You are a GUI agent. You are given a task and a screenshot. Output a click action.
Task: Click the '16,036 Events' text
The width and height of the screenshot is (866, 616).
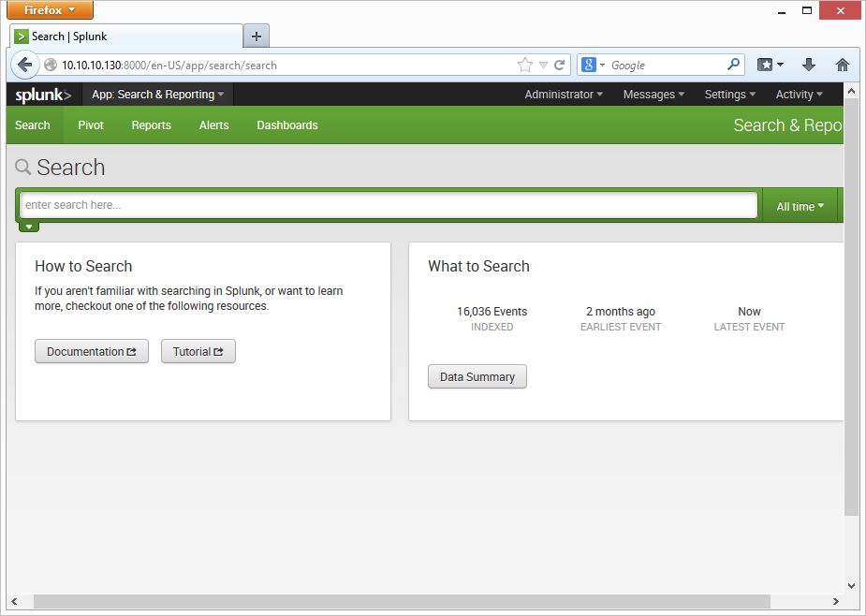pyautogui.click(x=492, y=312)
